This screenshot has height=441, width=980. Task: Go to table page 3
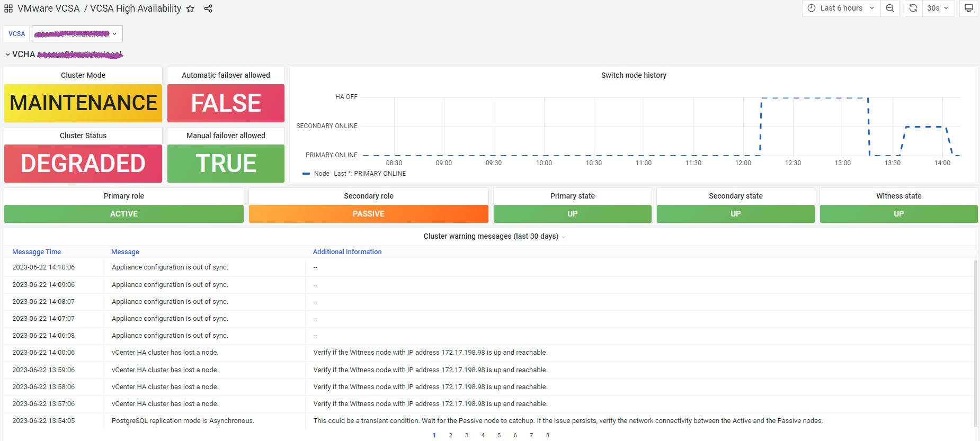(467, 435)
